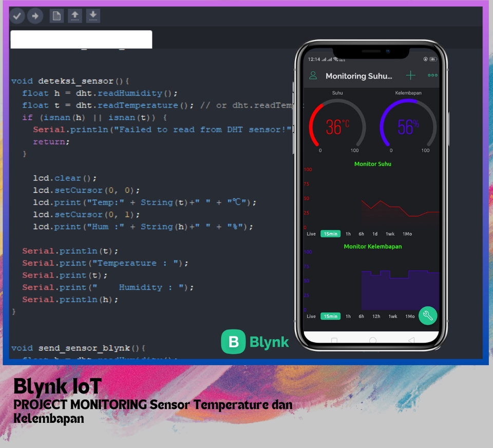Viewport: 493px width, 448px height.
Task: Click the Arduino Upload arrow button
Action: click(x=35, y=16)
